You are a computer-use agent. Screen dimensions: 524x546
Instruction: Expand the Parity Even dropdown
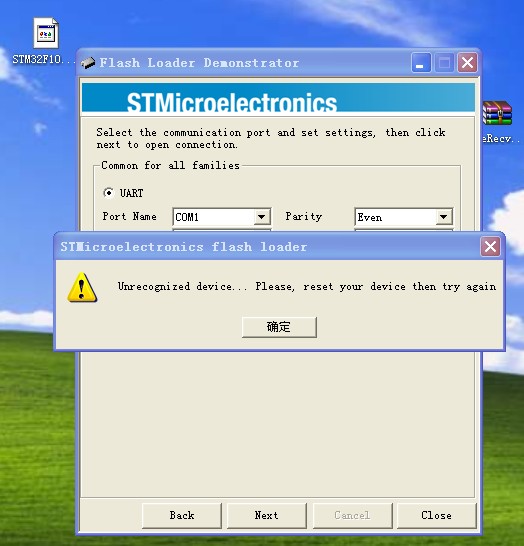443,217
